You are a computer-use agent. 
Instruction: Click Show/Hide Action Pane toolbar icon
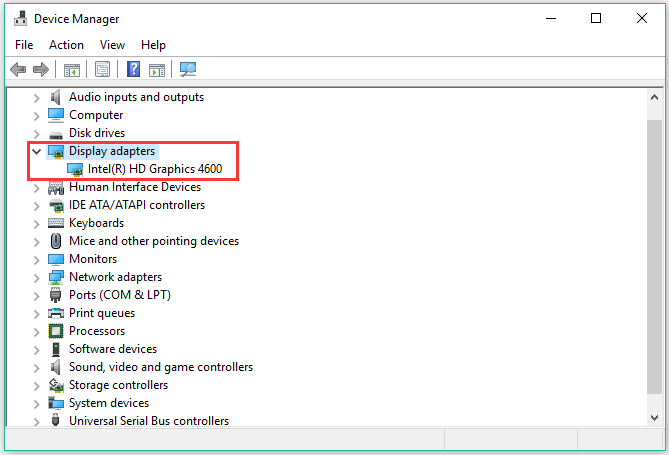(157, 70)
